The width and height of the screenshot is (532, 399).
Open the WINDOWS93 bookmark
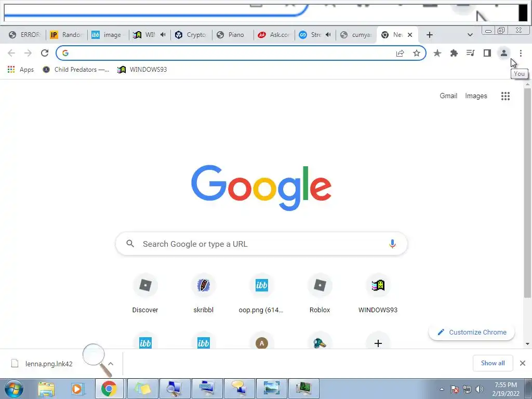pyautogui.click(x=142, y=70)
